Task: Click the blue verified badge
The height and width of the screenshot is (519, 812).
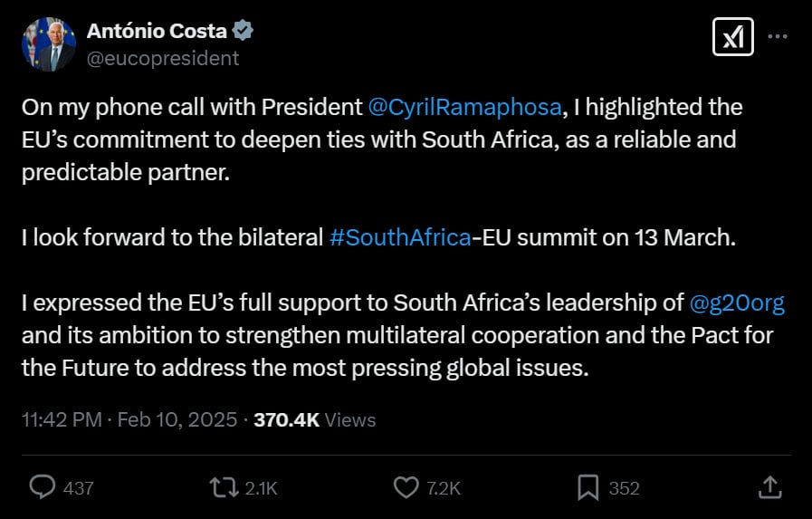Action: click(x=243, y=31)
